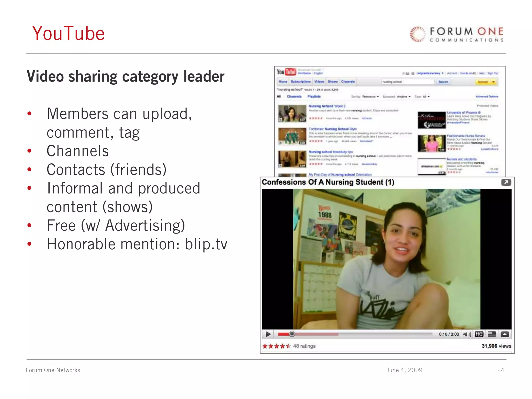
Task: Open Nursing School Week 2 thumbnail
Action: click(292, 113)
